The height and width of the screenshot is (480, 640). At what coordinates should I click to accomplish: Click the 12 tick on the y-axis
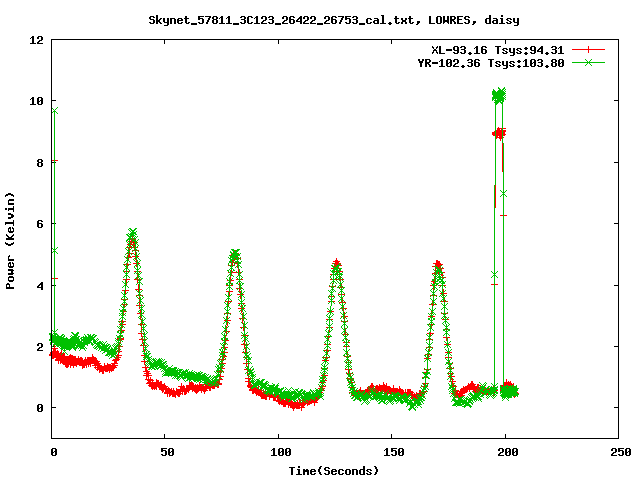(35, 40)
